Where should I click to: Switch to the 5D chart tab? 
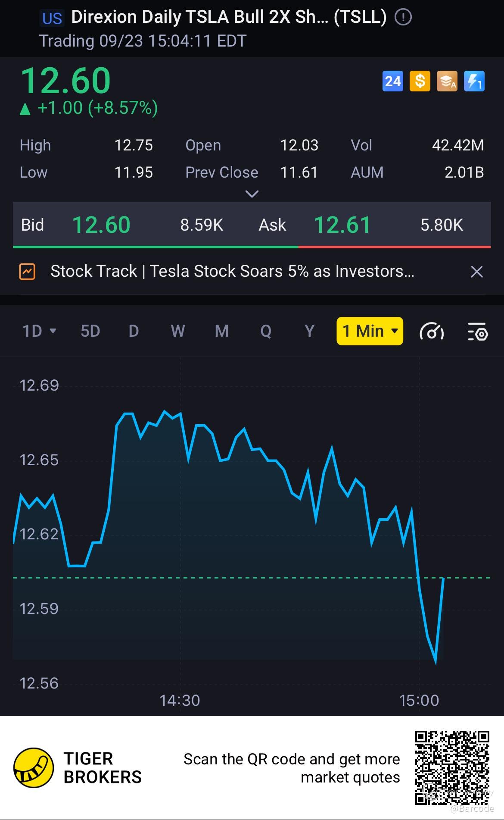pos(90,331)
